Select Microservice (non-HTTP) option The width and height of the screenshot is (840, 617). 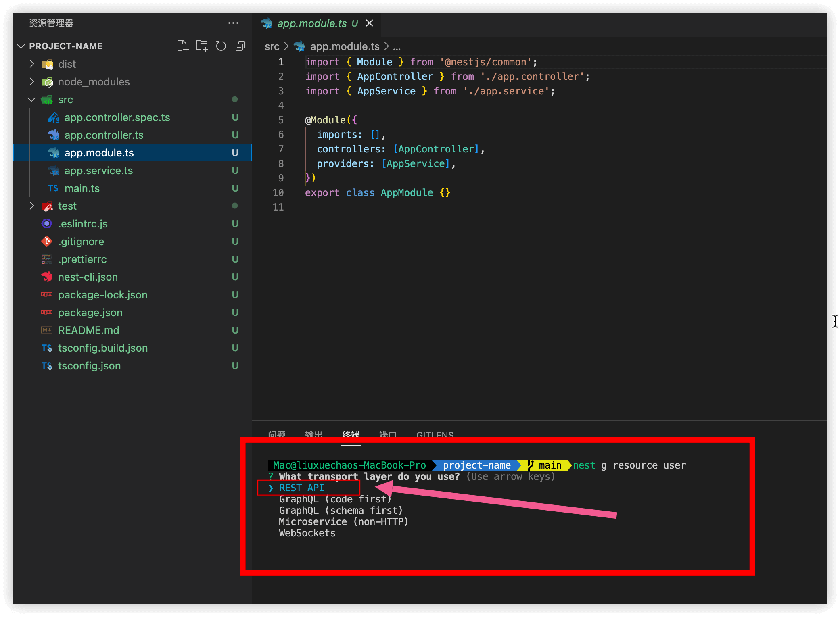click(344, 522)
